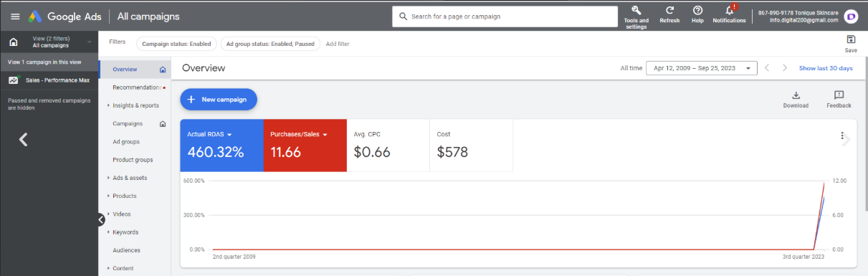This screenshot has height=276, width=868.
Task: Create a New campaign
Action: click(219, 100)
